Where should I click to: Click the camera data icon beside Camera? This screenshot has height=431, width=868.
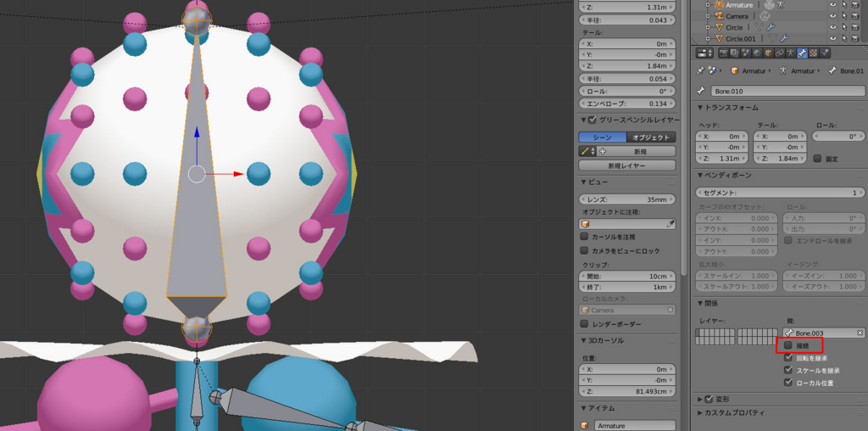(765, 15)
